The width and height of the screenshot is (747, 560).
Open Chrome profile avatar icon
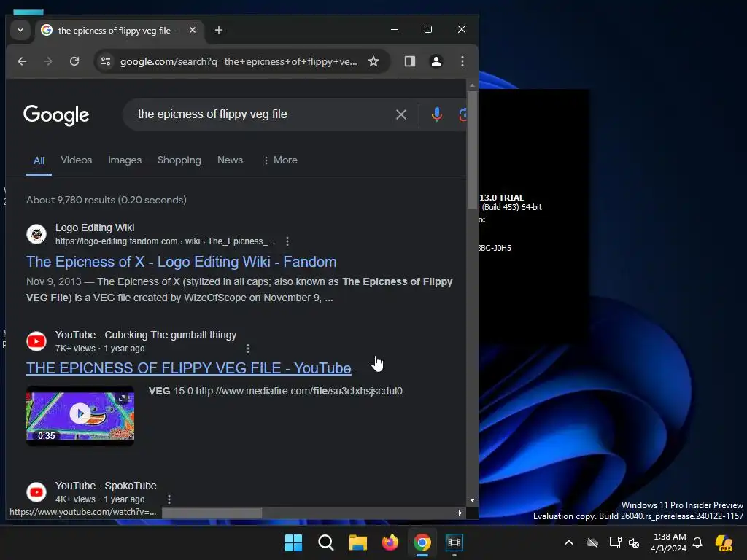point(436,61)
